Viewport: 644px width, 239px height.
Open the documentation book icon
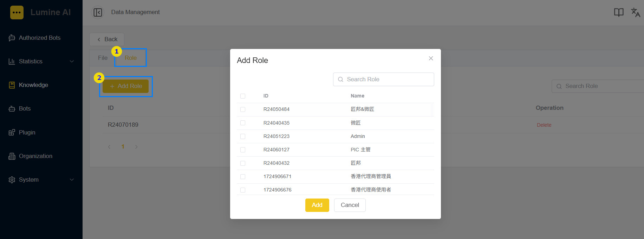pyautogui.click(x=619, y=12)
